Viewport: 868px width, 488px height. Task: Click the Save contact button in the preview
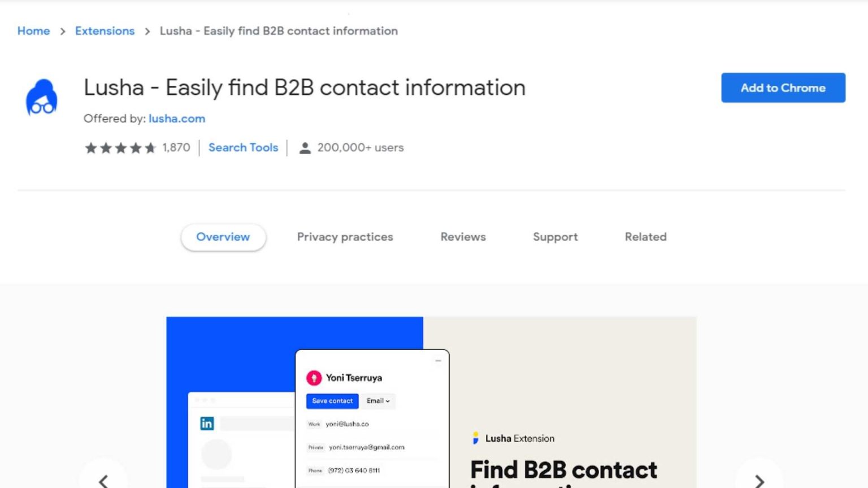pyautogui.click(x=332, y=401)
